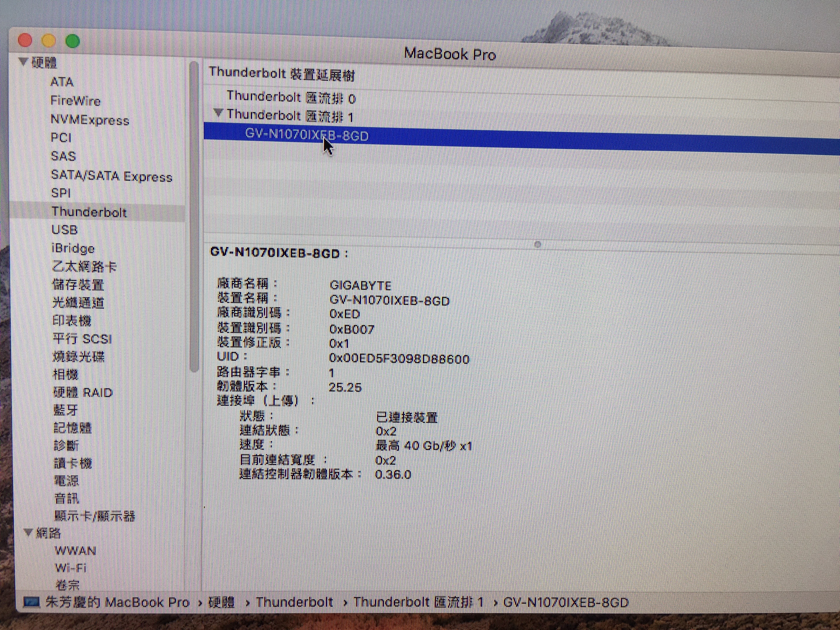This screenshot has height=630, width=840.
Task: Select PCI in the sidebar
Action: tap(61, 137)
